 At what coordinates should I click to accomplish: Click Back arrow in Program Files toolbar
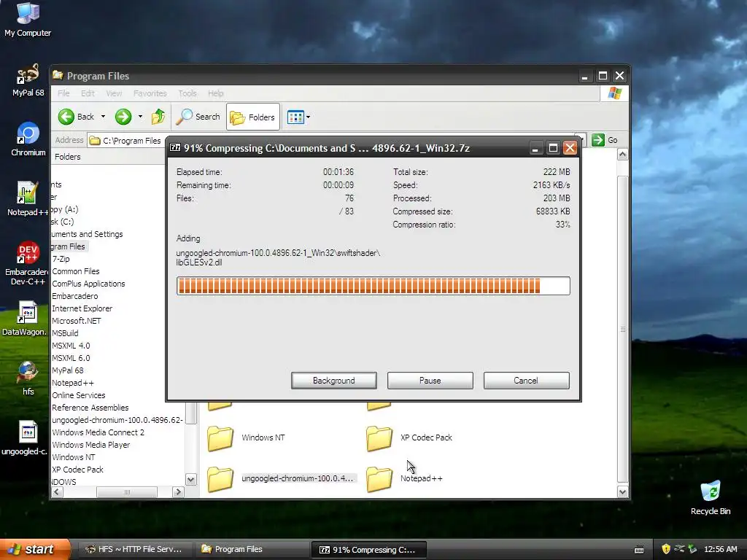[x=76, y=117]
